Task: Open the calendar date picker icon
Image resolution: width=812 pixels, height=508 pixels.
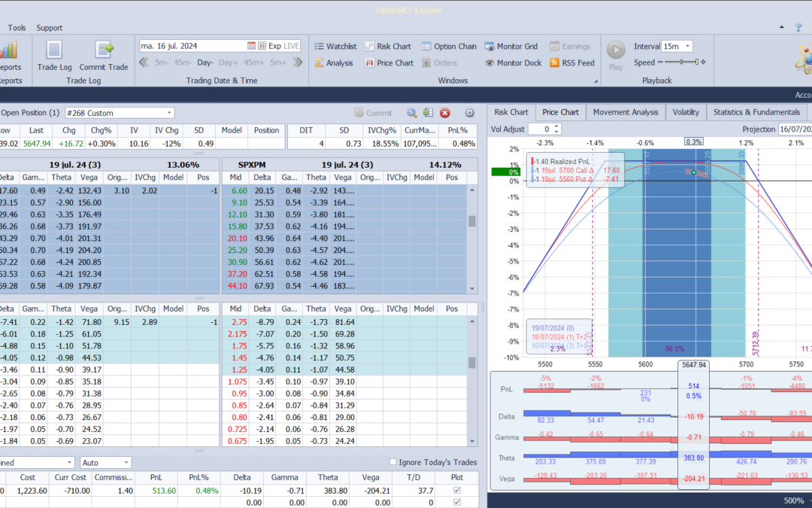Action: [251, 46]
